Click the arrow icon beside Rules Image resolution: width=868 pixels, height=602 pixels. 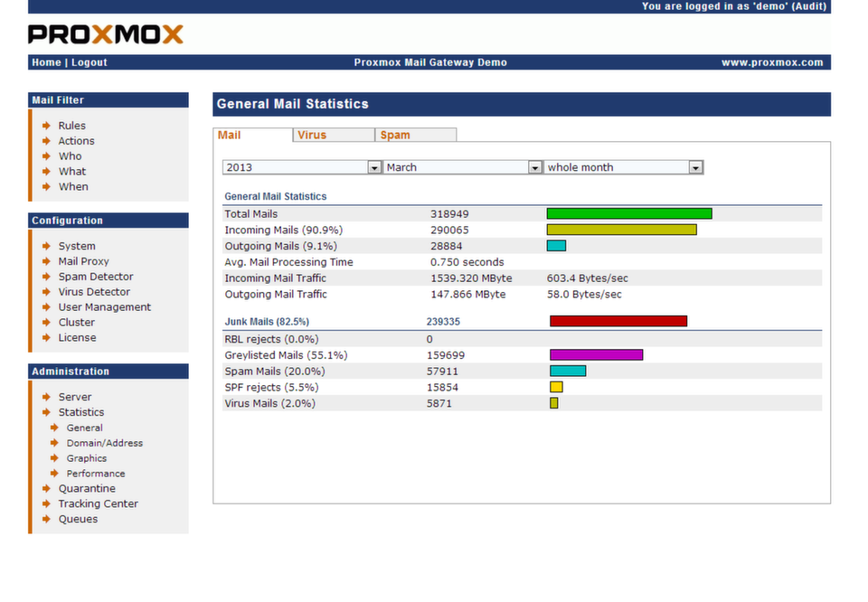(x=46, y=126)
